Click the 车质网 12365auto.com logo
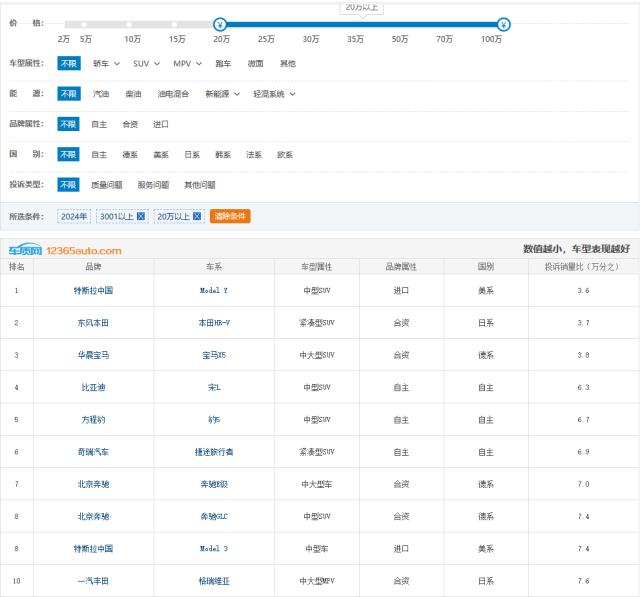The width and height of the screenshot is (640, 597). coord(65,250)
